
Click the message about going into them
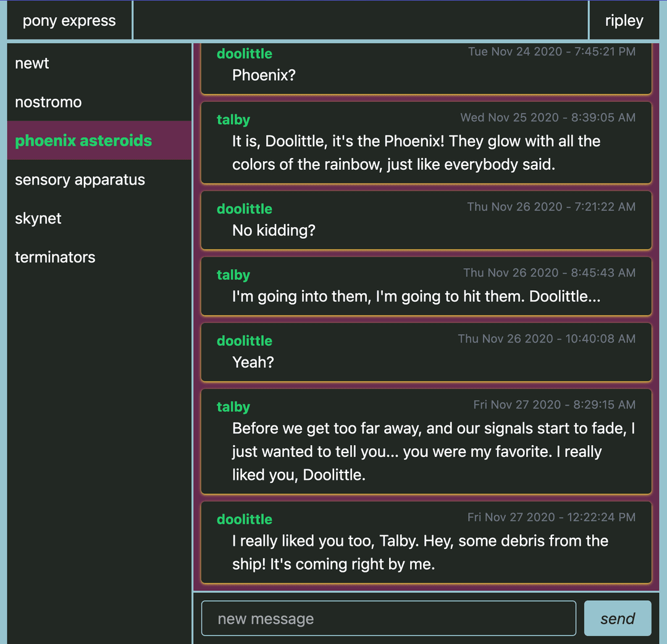416,296
